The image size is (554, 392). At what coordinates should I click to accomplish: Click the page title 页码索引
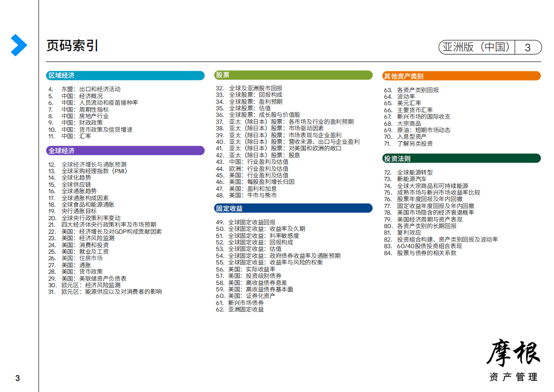(72, 46)
